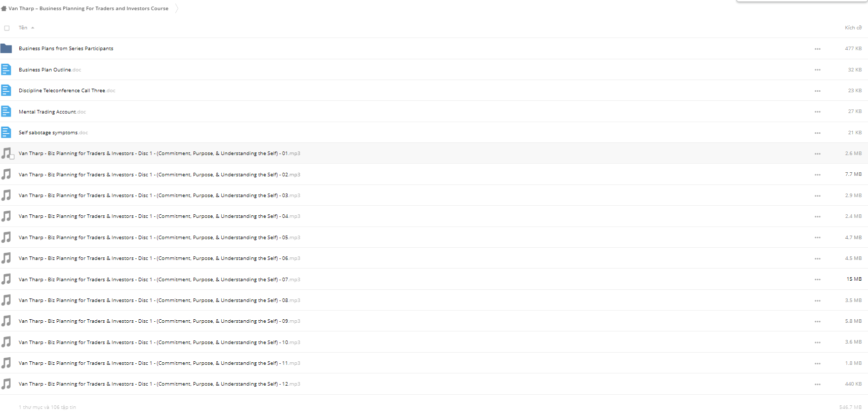Open more options for Disc 1 - 09.mp3

pyautogui.click(x=817, y=322)
